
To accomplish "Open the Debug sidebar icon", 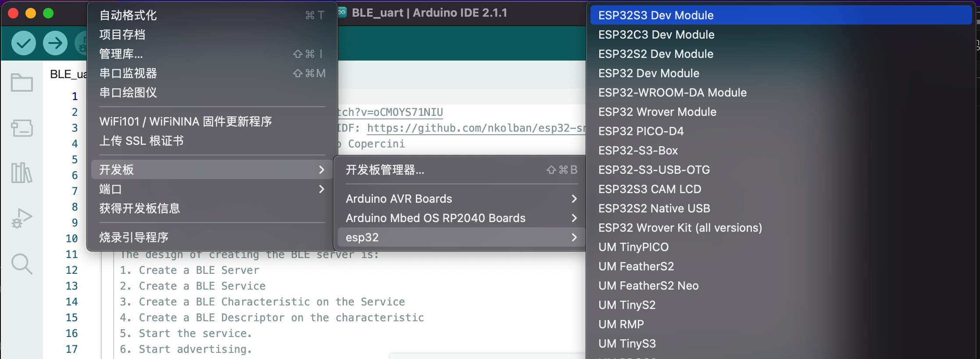I will point(22,218).
